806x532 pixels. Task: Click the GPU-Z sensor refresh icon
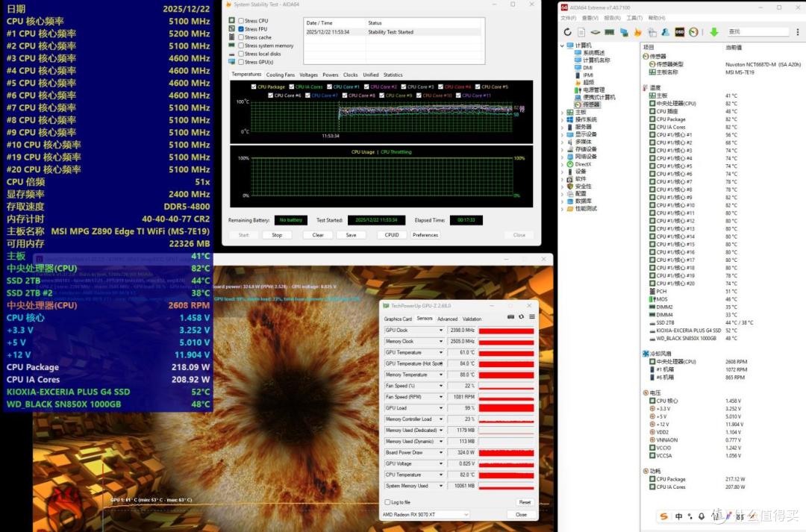[521, 316]
